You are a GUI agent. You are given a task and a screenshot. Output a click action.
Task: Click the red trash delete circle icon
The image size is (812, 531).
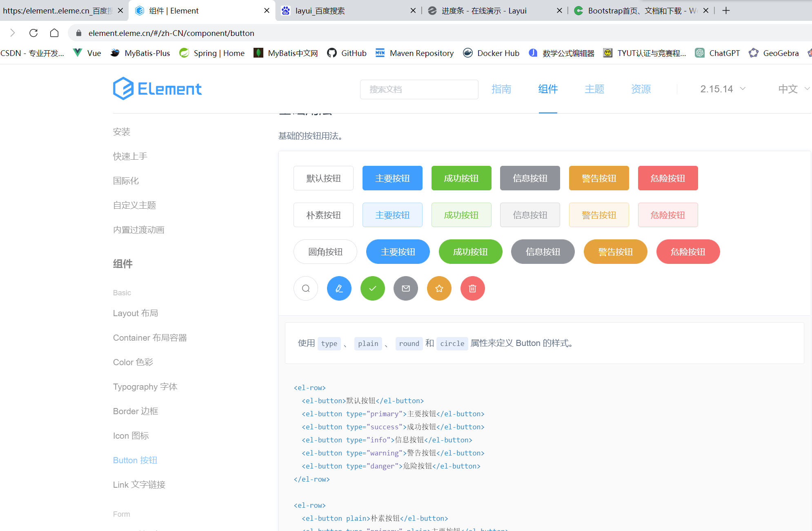(x=472, y=288)
